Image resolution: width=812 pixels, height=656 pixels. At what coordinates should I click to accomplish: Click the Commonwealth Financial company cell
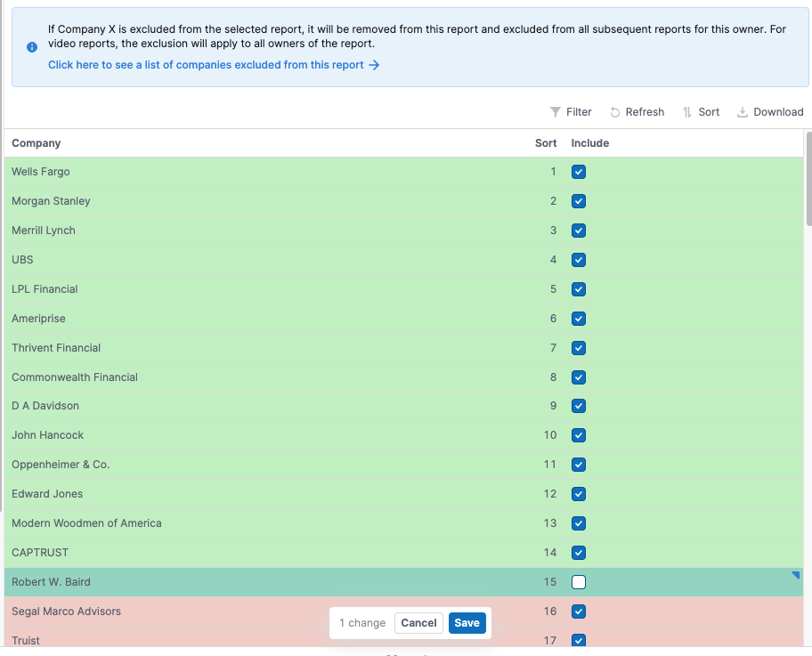[75, 377]
